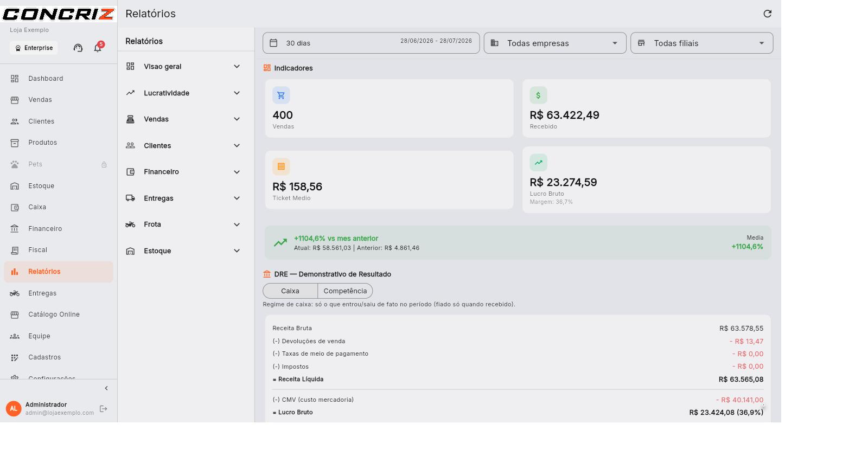
Task: Click the R$ 40.141,00 CMV amount
Action: pos(739,400)
